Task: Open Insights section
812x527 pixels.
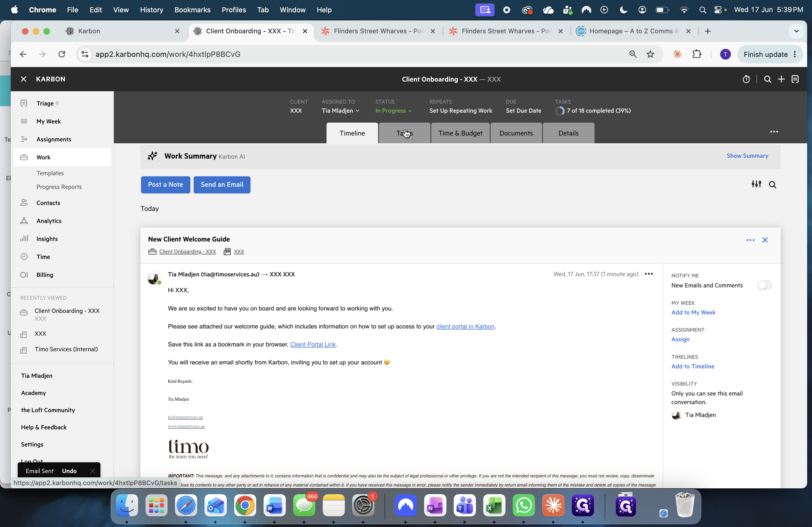Action: pos(62,239)
